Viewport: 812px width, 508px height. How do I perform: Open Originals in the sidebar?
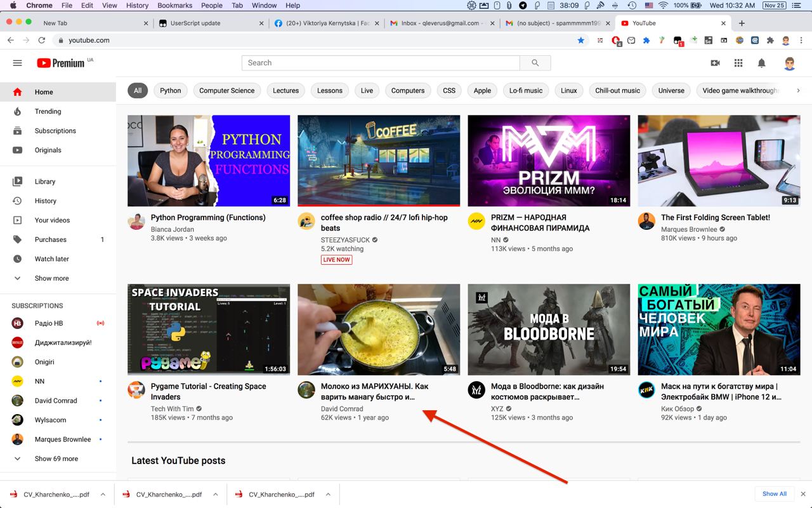coord(58,150)
